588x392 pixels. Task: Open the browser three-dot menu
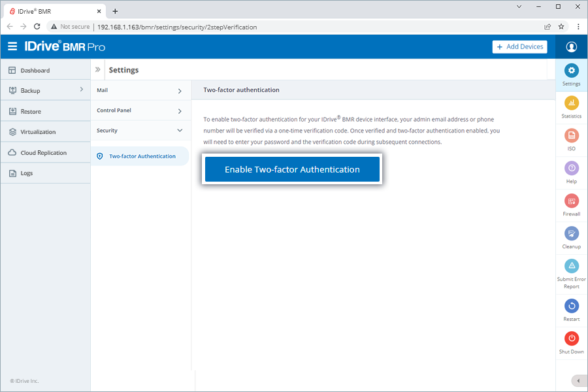(x=578, y=27)
